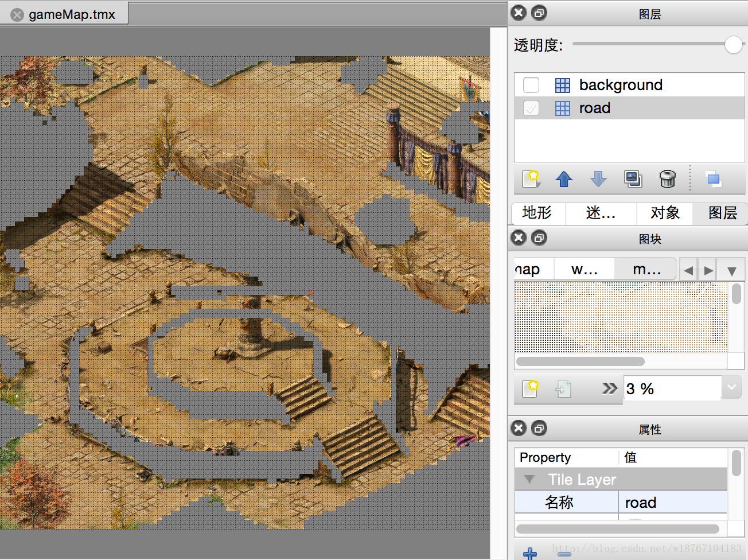This screenshot has width=748, height=560.
Task: Float the 图层 panel
Action: 539,13
